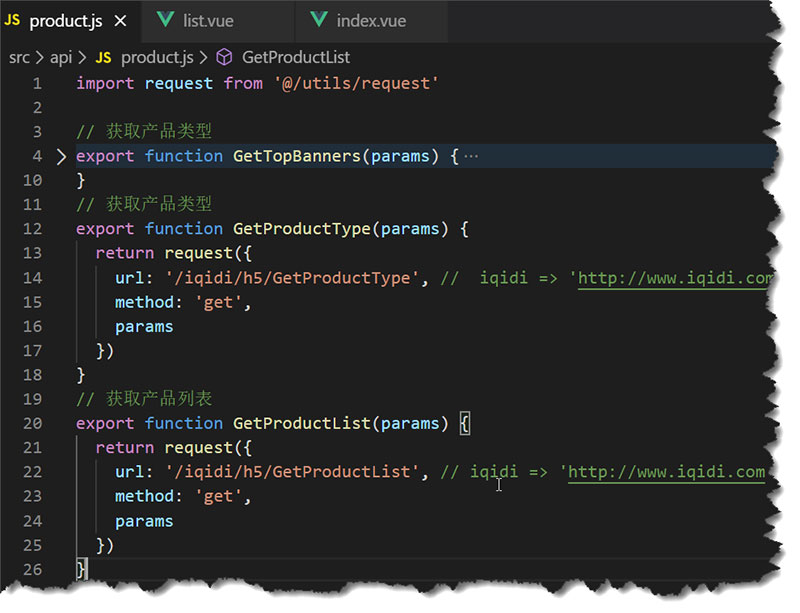Click 'params' on line 24
The height and width of the screenshot is (613, 800).
(144, 522)
